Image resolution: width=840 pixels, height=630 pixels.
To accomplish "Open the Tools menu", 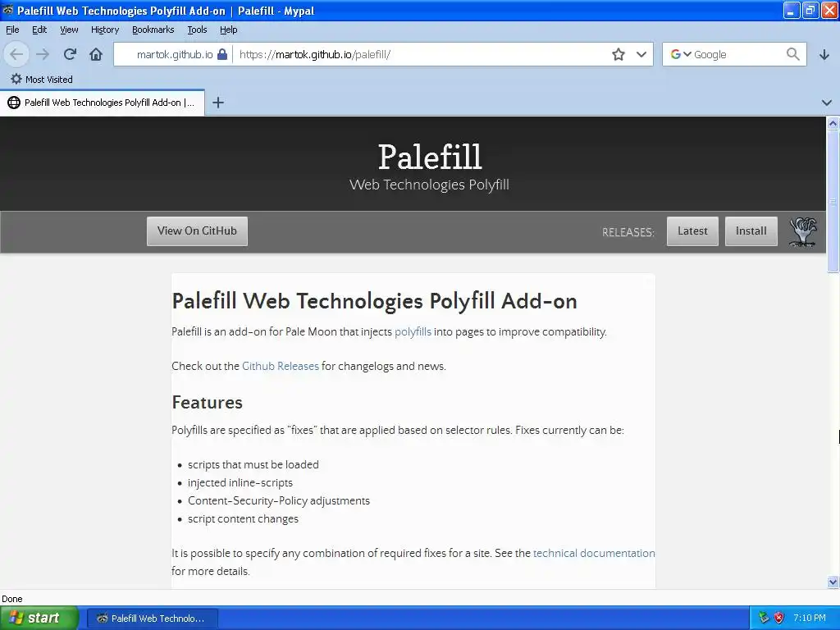I will coord(197,30).
